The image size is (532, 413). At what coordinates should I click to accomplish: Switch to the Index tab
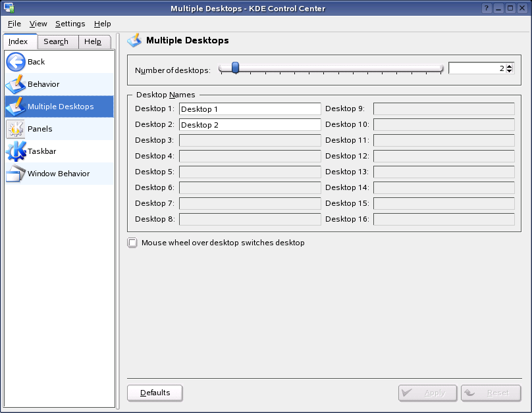[x=20, y=41]
